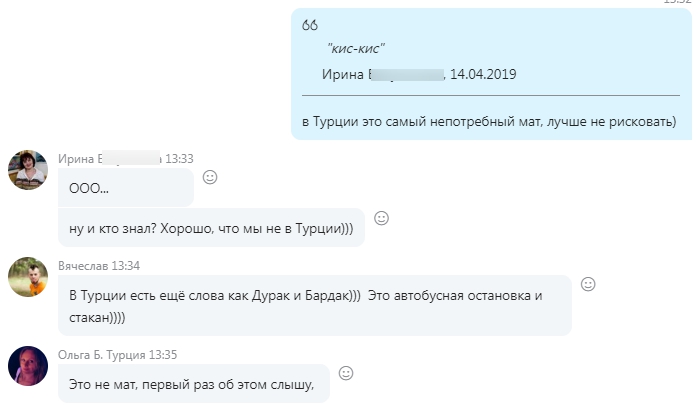View Ольга Б. Турция's avatar
This screenshot has width=699, height=406.
(x=29, y=365)
